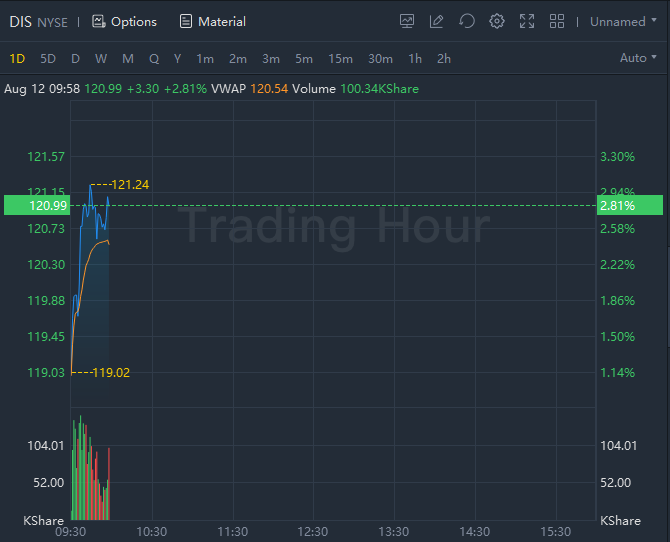The image size is (670, 542).
Task: Click the 119.02 low price marker
Action: 111,372
